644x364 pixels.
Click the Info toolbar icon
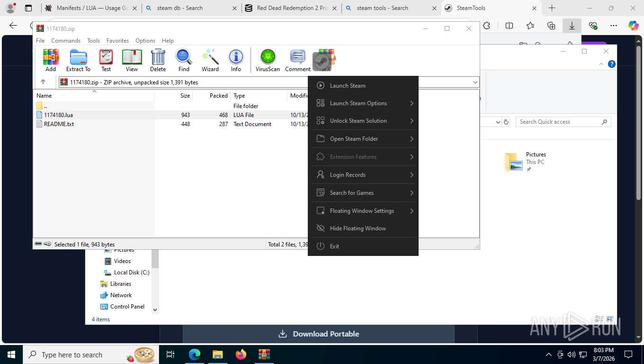pyautogui.click(x=236, y=61)
